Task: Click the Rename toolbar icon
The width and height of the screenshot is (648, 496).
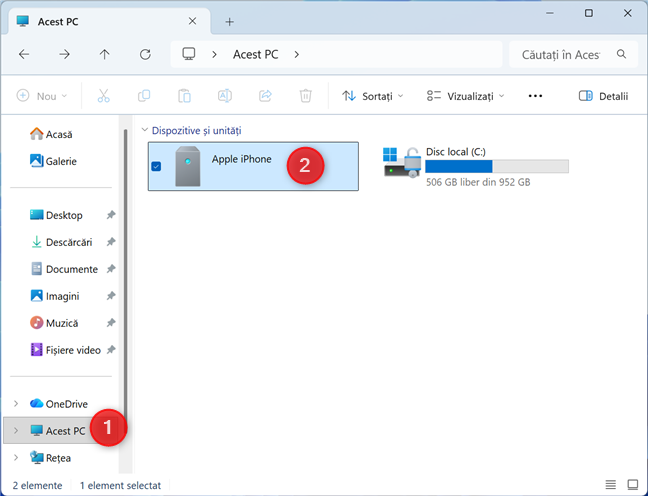Action: tap(225, 96)
